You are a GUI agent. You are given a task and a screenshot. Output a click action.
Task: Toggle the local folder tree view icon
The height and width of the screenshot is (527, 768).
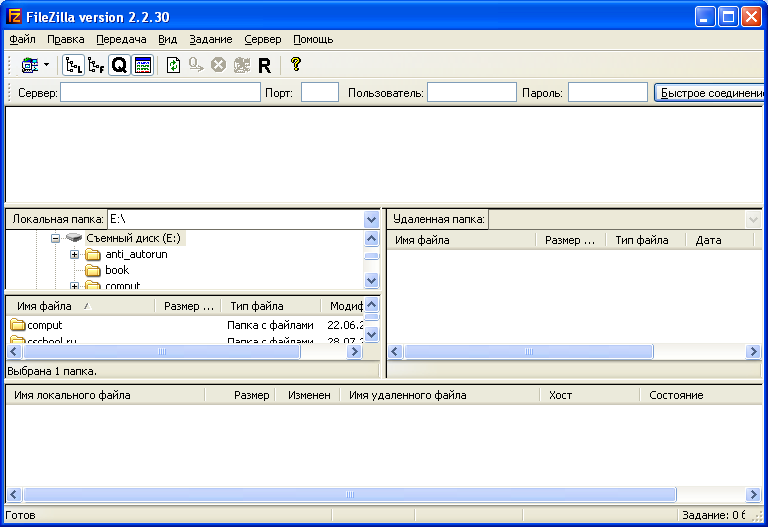pos(73,65)
